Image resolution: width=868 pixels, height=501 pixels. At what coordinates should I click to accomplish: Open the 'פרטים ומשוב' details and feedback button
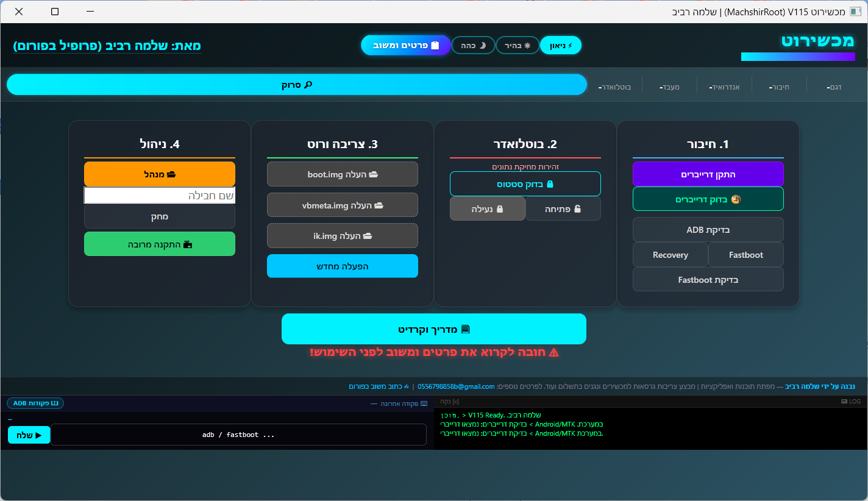pyautogui.click(x=405, y=45)
